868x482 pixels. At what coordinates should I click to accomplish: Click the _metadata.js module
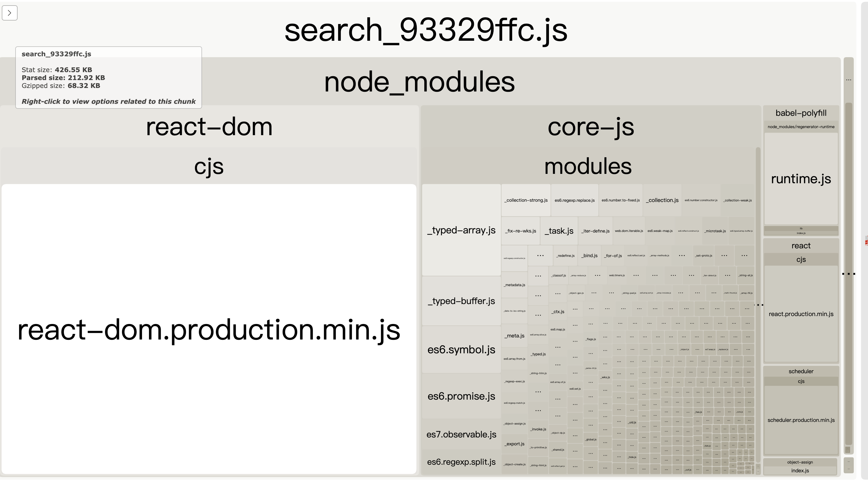515,285
